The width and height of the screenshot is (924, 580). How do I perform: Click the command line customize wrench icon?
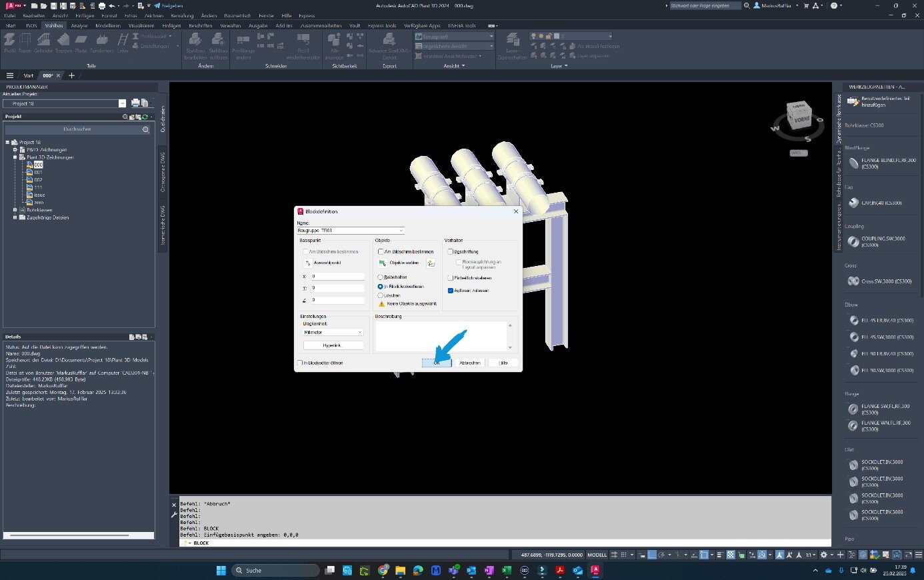click(175, 515)
